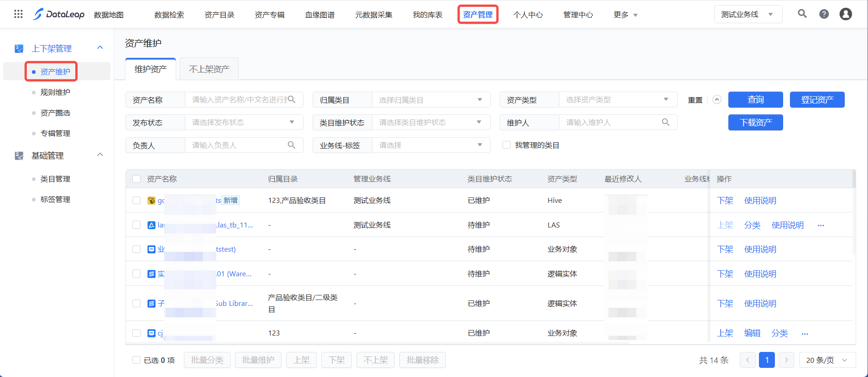Open the user avatar menu
The image size is (868, 377).
(846, 14)
